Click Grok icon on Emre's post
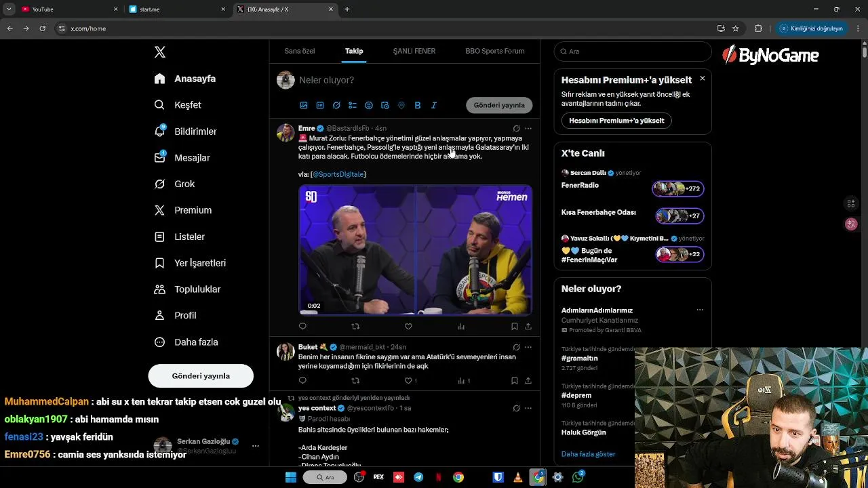Image resolution: width=868 pixels, height=488 pixels. point(516,128)
